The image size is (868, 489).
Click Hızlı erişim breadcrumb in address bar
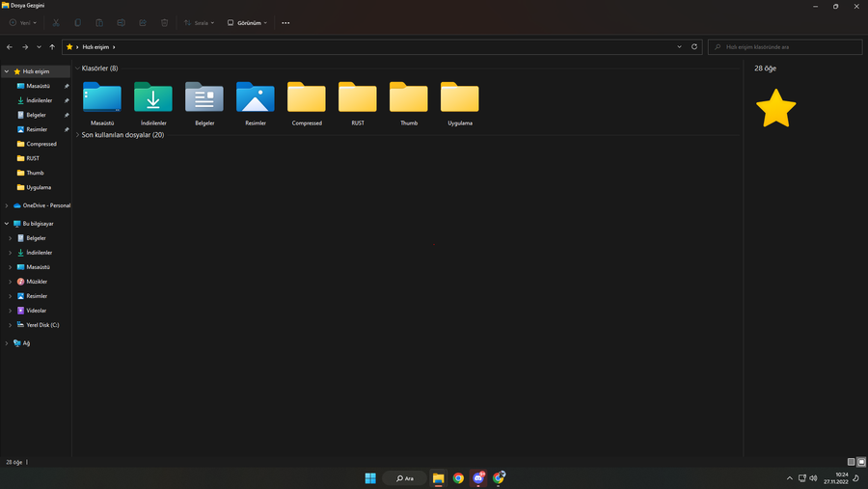(95, 47)
